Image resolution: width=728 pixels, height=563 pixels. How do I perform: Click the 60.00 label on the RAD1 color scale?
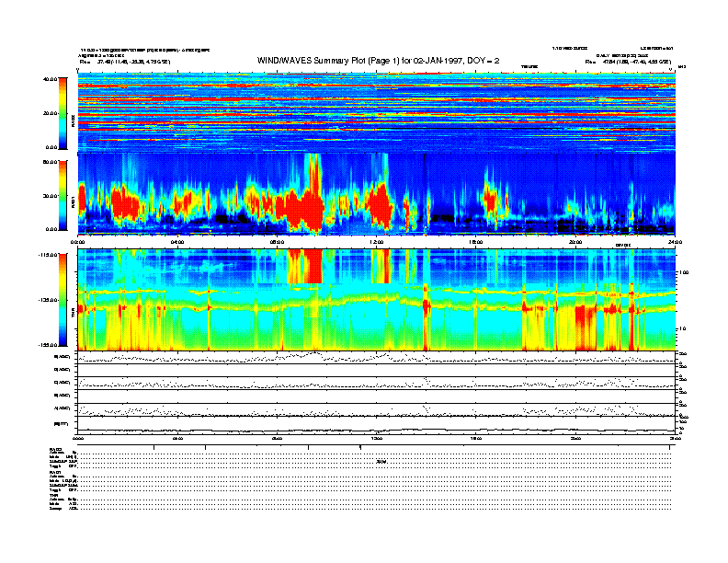point(50,162)
